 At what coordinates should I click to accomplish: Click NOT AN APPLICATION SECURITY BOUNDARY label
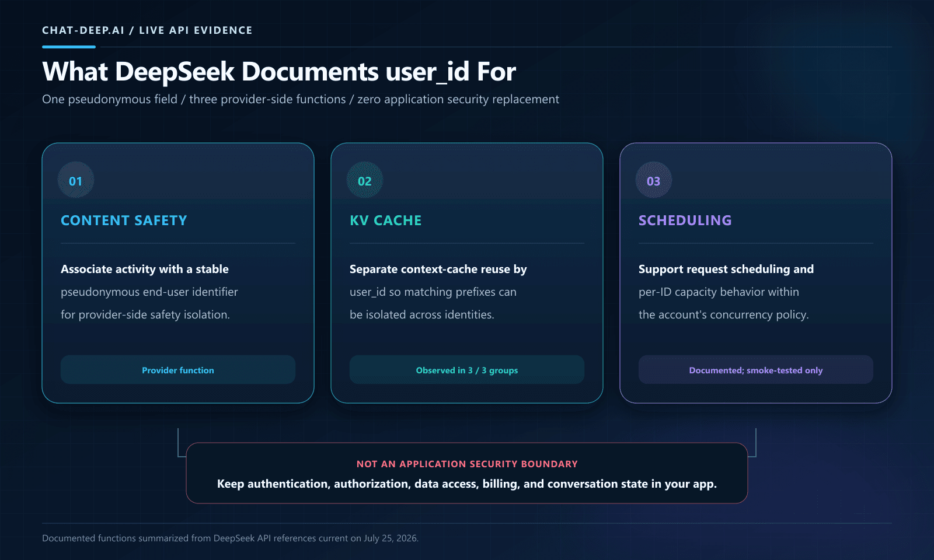[x=467, y=464]
